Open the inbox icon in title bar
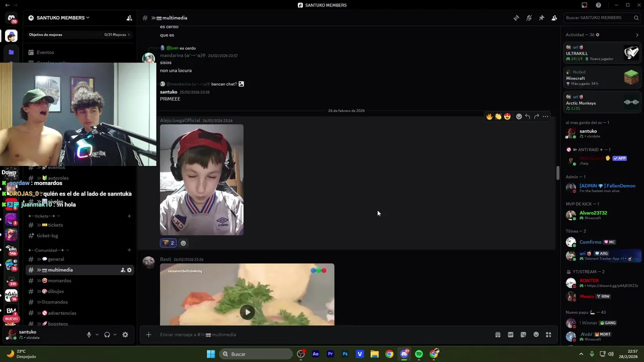This screenshot has width=644, height=362. click(584, 5)
